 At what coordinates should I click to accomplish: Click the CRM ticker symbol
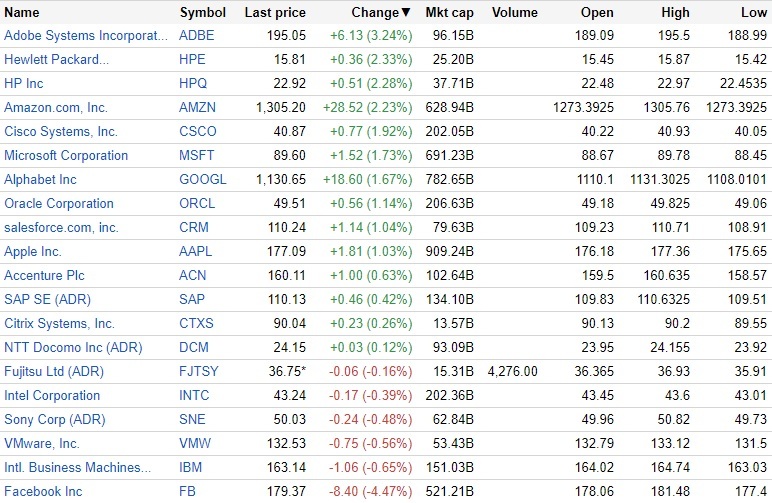click(193, 227)
